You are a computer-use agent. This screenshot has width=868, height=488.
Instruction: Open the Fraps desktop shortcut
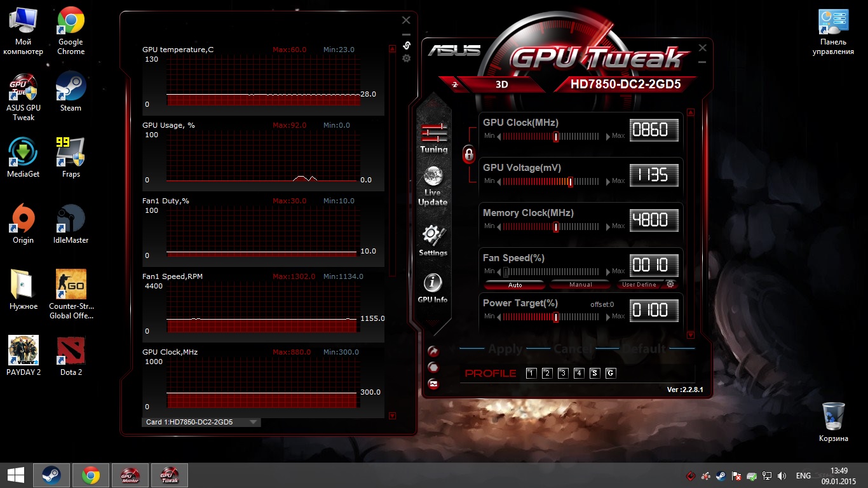point(71,158)
